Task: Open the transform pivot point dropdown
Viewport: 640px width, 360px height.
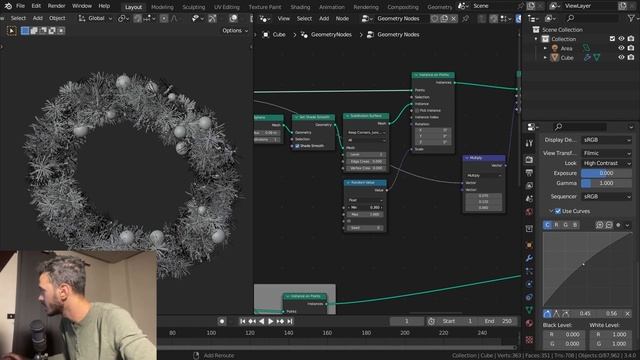Action: [x=122, y=18]
